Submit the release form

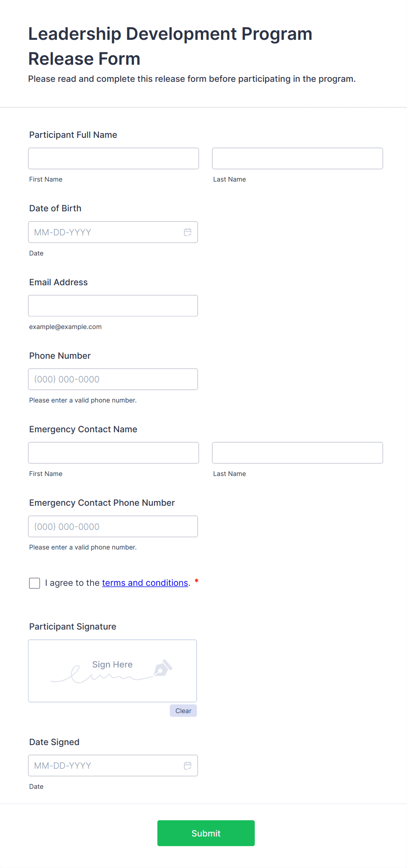(x=206, y=833)
